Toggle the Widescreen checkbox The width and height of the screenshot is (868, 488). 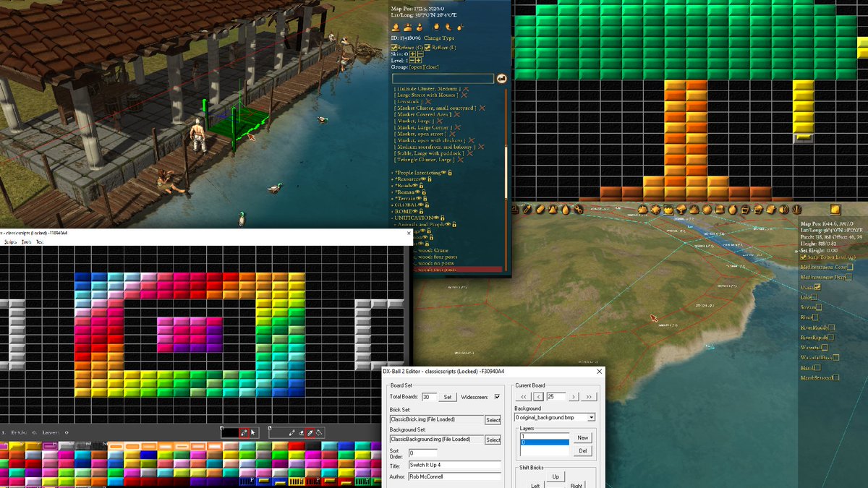[x=496, y=397]
